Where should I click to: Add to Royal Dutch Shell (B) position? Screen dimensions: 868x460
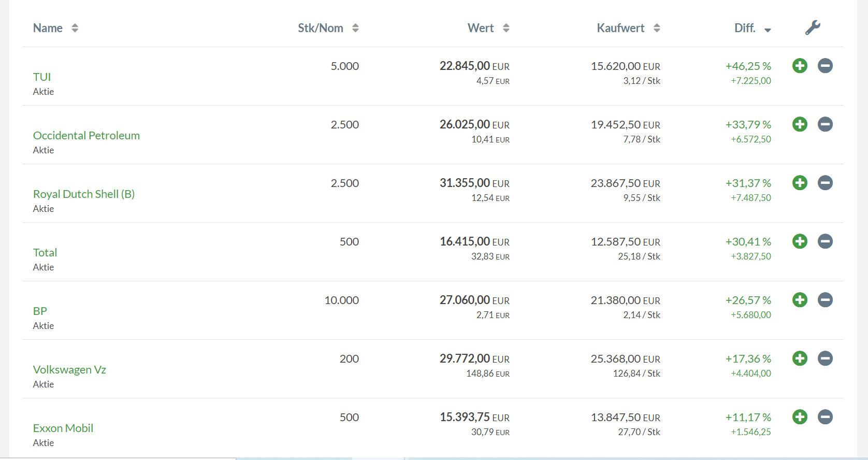[800, 183]
